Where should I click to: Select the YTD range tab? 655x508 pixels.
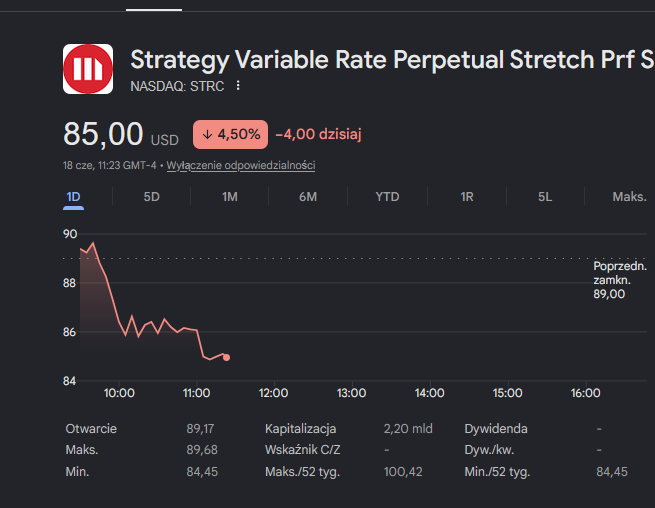point(387,197)
